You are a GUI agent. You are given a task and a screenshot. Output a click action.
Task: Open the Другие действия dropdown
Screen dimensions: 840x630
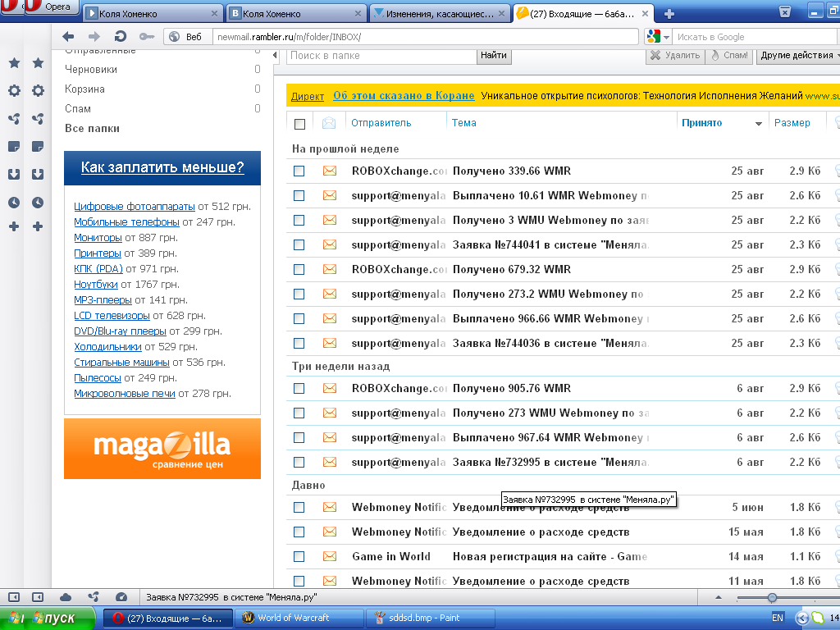[798, 56]
